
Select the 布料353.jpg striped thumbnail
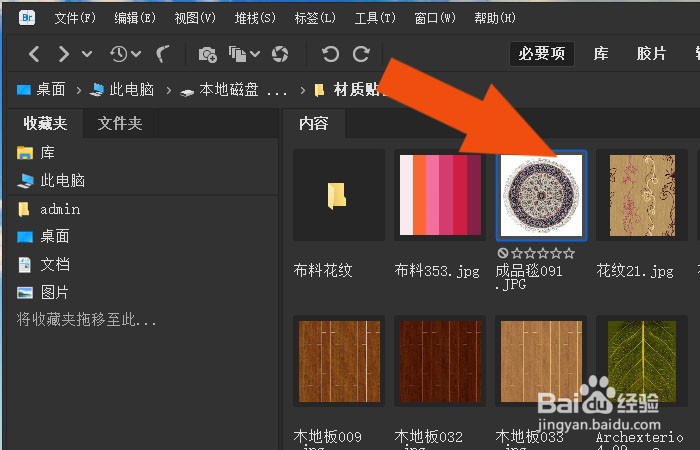point(440,195)
